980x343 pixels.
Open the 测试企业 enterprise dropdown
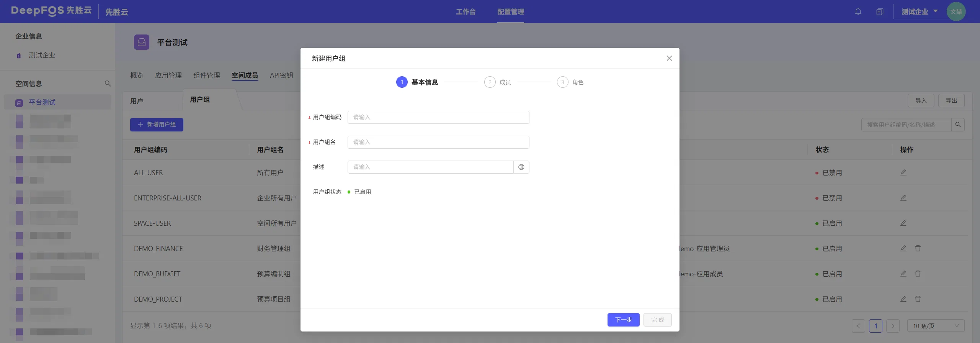919,11
